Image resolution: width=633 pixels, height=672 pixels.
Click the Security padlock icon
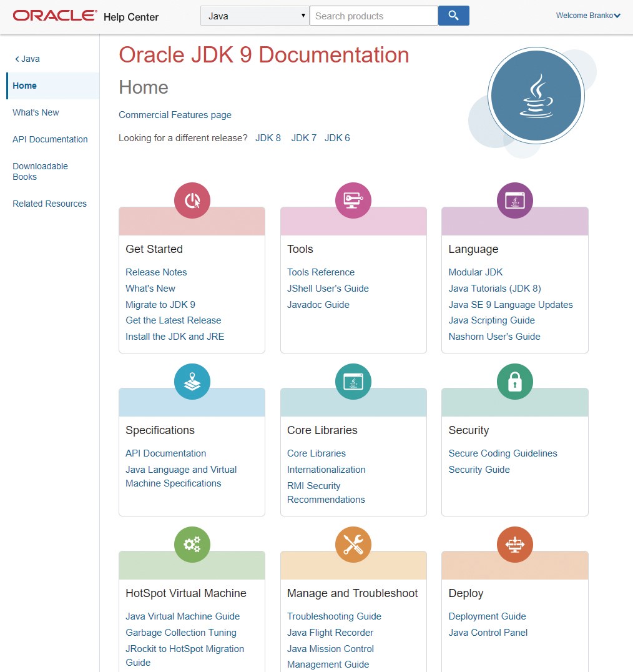tap(514, 382)
